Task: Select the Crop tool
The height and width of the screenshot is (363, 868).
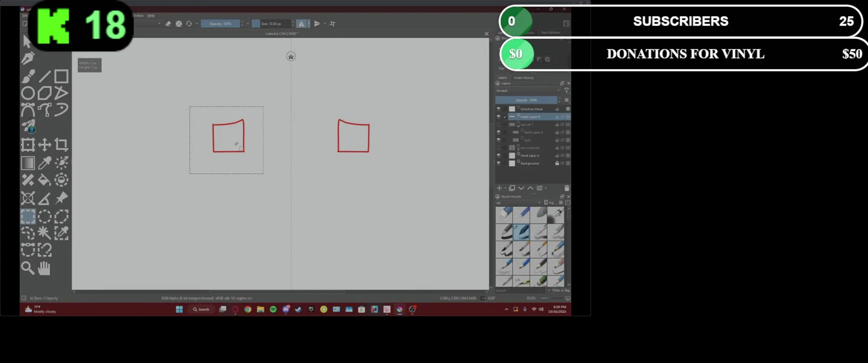Action: click(x=61, y=145)
